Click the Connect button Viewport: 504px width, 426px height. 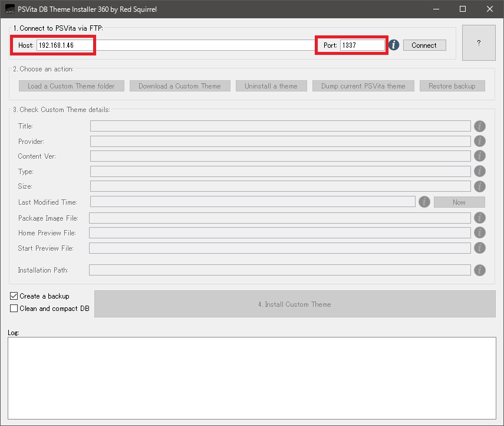(424, 45)
